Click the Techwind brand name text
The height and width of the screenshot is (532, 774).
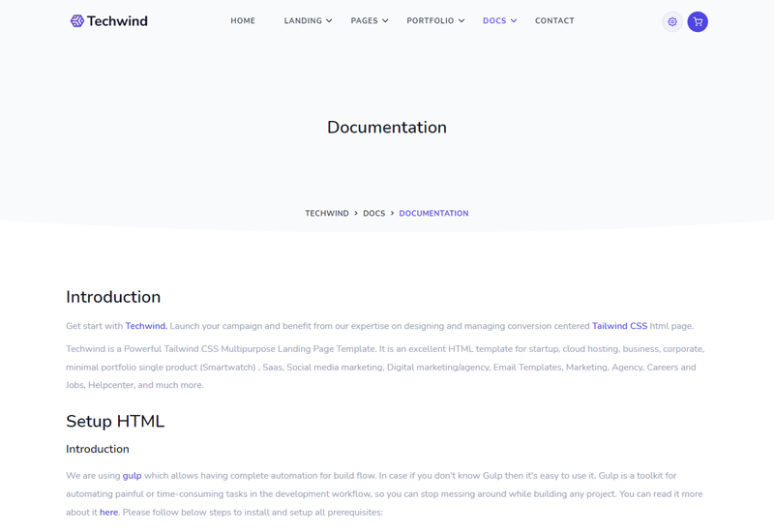(117, 21)
